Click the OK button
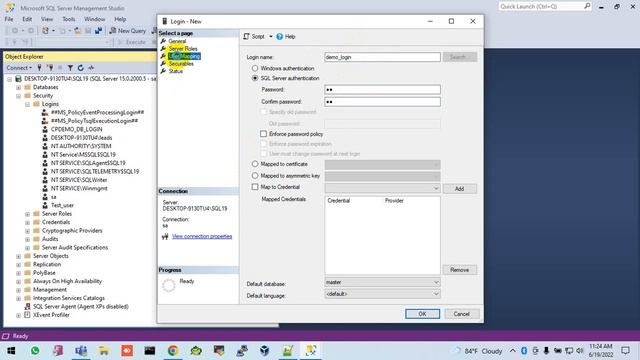640x360 pixels. coord(422,314)
